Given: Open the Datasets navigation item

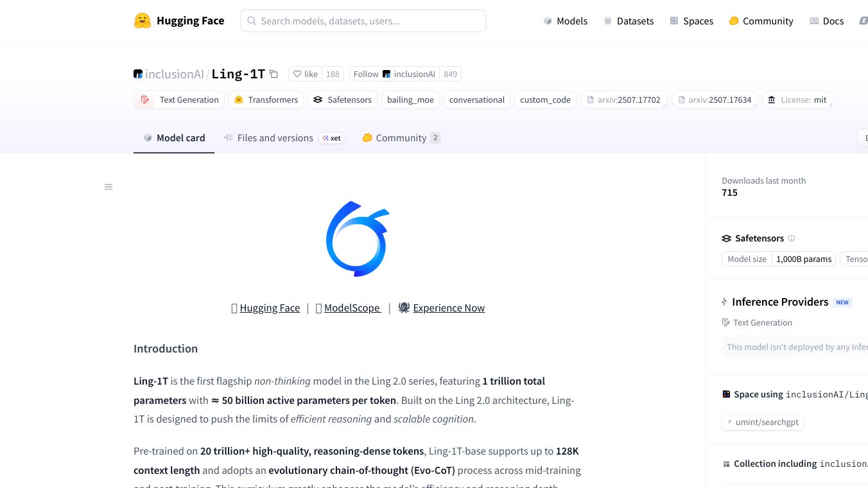Looking at the screenshot, I should [629, 21].
